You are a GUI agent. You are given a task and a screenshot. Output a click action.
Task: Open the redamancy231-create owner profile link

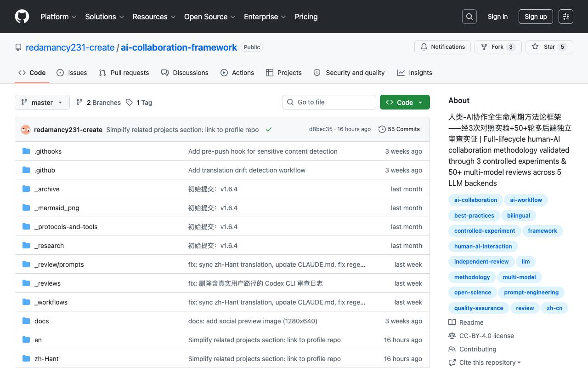point(70,47)
